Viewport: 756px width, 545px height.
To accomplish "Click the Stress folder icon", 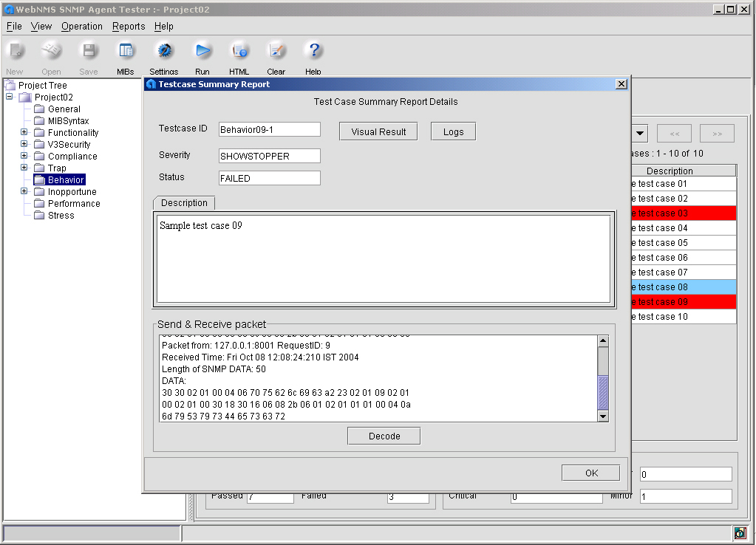I will pyautogui.click(x=39, y=216).
